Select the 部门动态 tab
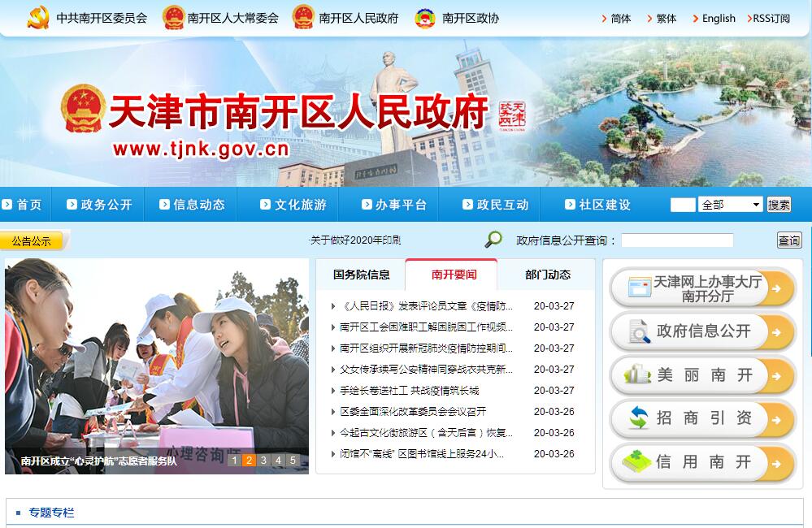This screenshot has width=812, height=528. [548, 275]
